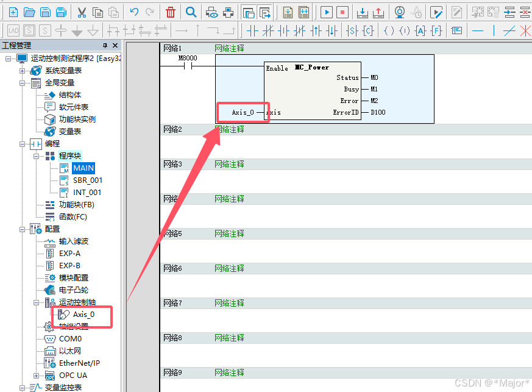The width and height of the screenshot is (532, 392).
Task: Click the M8000 contact in network 1
Action: click(188, 66)
